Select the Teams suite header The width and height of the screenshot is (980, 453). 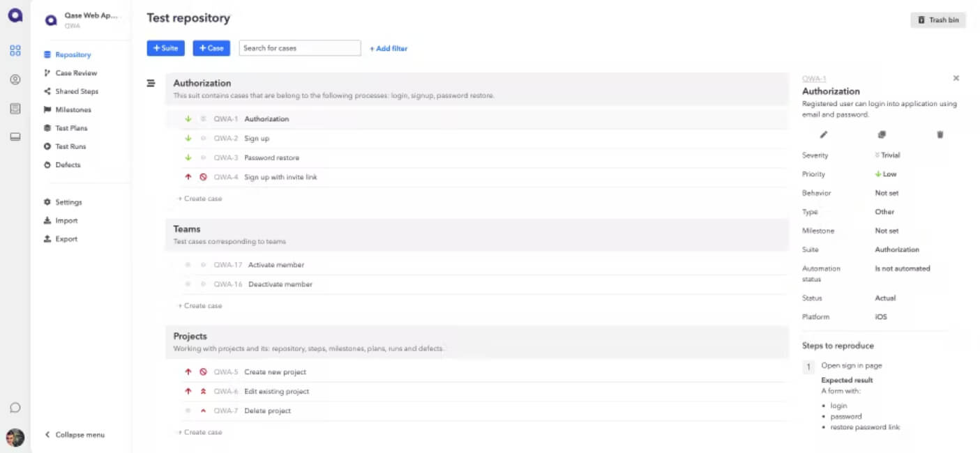pos(477,234)
